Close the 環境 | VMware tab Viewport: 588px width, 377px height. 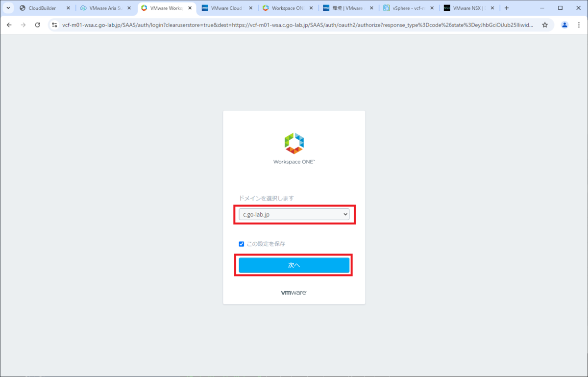click(372, 8)
